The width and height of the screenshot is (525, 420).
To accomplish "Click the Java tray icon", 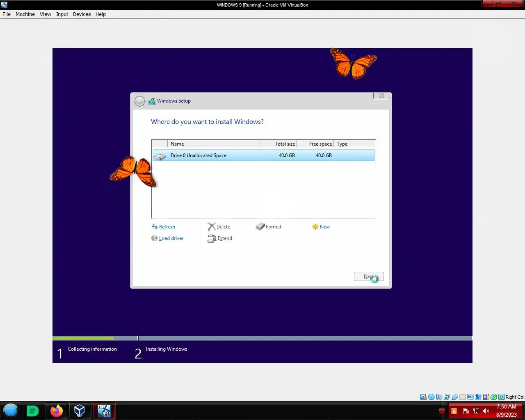I will (454, 411).
